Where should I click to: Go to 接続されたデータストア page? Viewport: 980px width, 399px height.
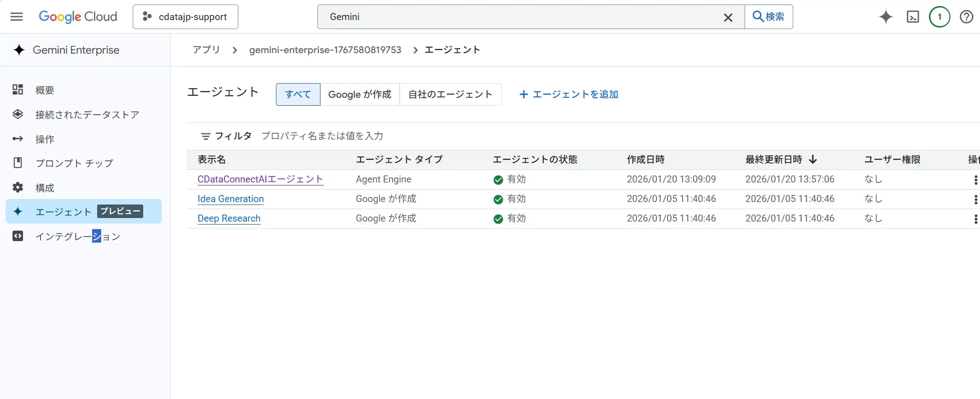(87, 115)
